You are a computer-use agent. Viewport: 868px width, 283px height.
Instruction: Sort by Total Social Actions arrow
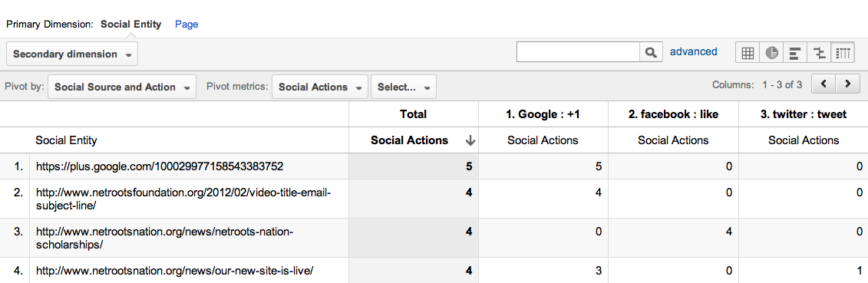(x=470, y=141)
